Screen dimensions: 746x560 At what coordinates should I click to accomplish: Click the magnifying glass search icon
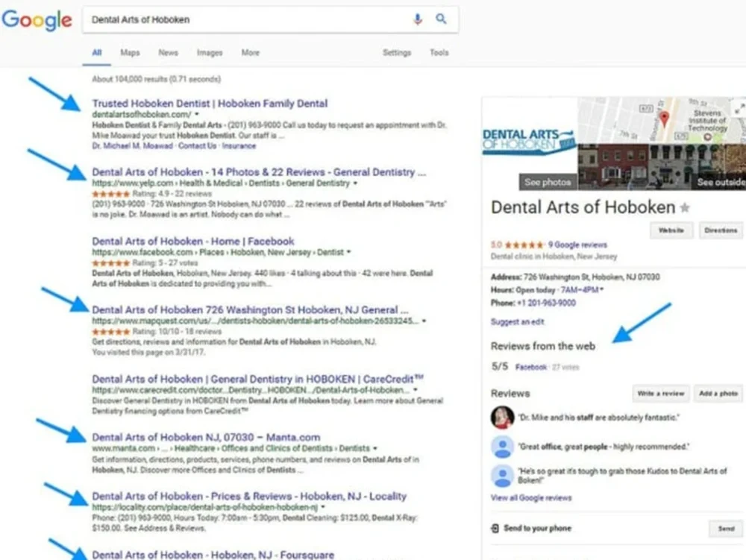pyautogui.click(x=441, y=19)
